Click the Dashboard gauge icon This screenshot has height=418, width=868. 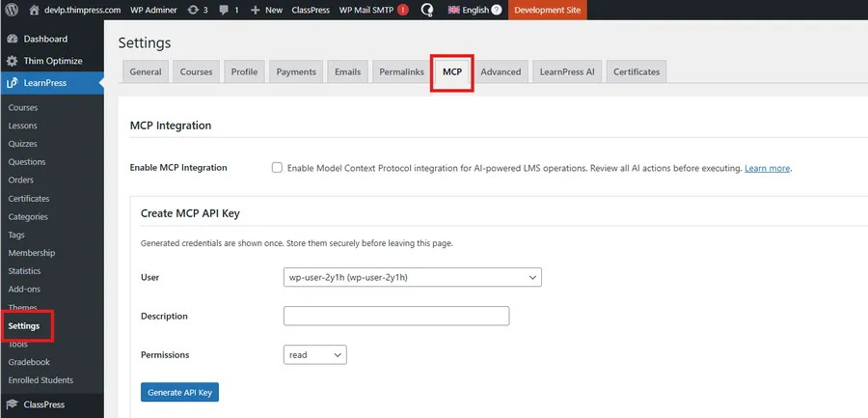13,39
